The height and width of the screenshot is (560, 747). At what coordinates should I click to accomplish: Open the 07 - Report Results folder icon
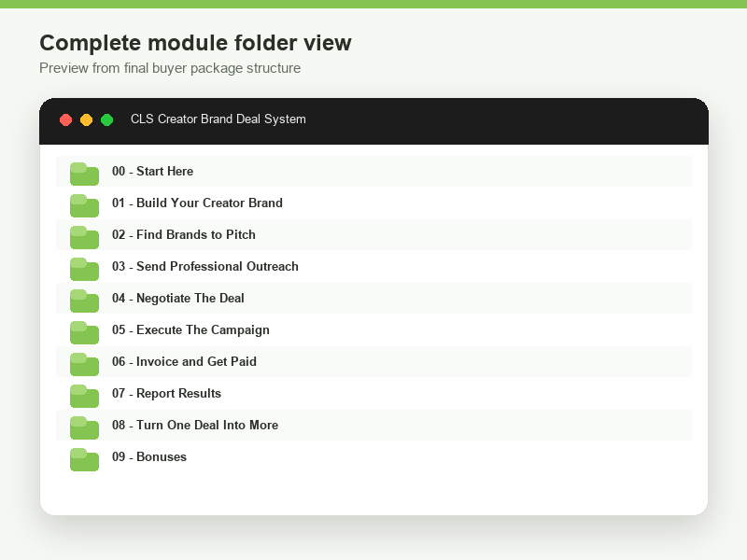84,396
